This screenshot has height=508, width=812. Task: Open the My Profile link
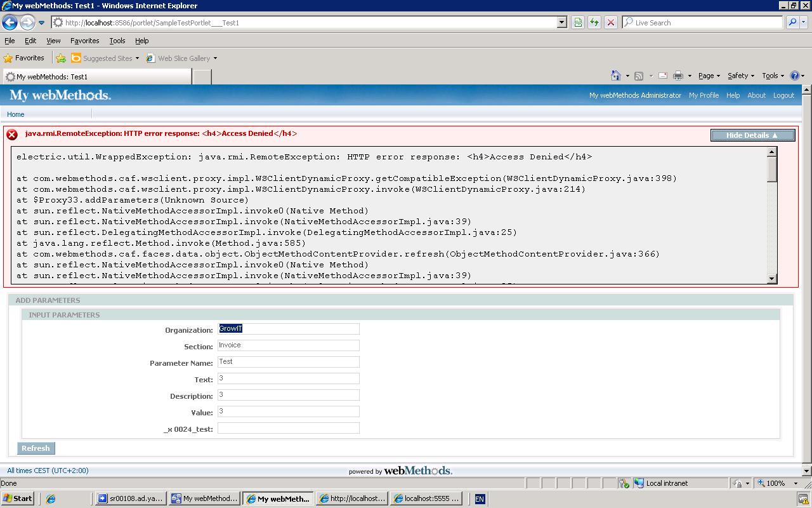click(x=704, y=95)
